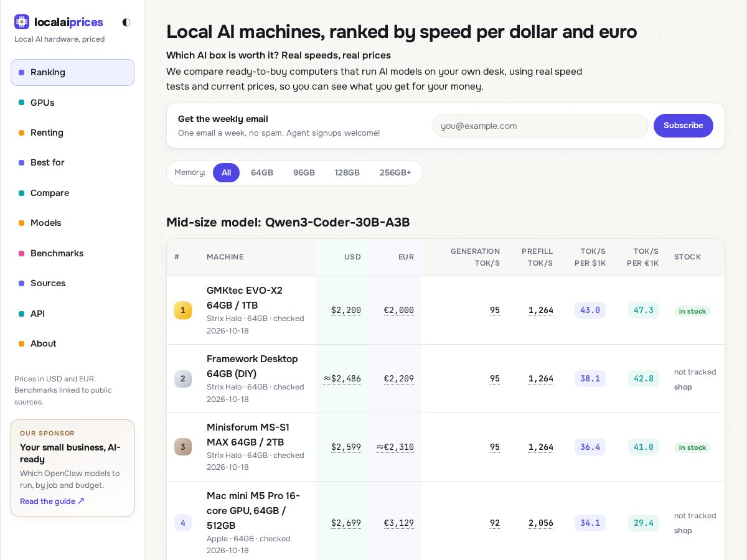Filter memory by 128GB
This screenshot has height=560, width=747.
[x=347, y=172]
